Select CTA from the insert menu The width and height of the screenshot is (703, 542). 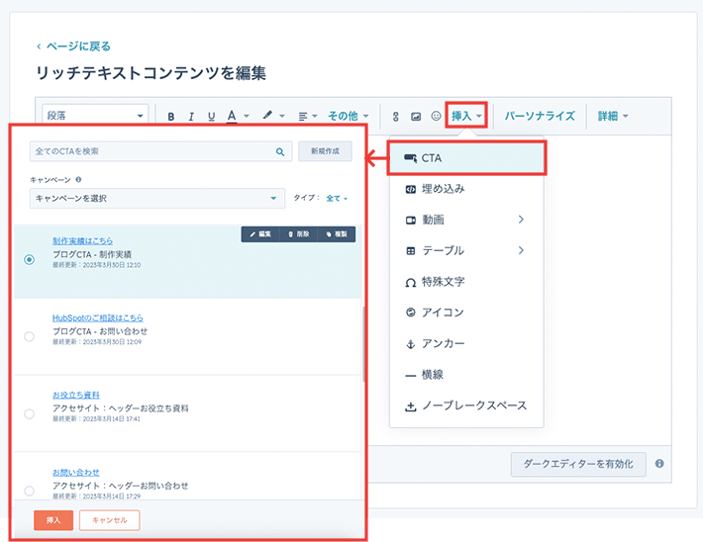pyautogui.click(x=467, y=158)
